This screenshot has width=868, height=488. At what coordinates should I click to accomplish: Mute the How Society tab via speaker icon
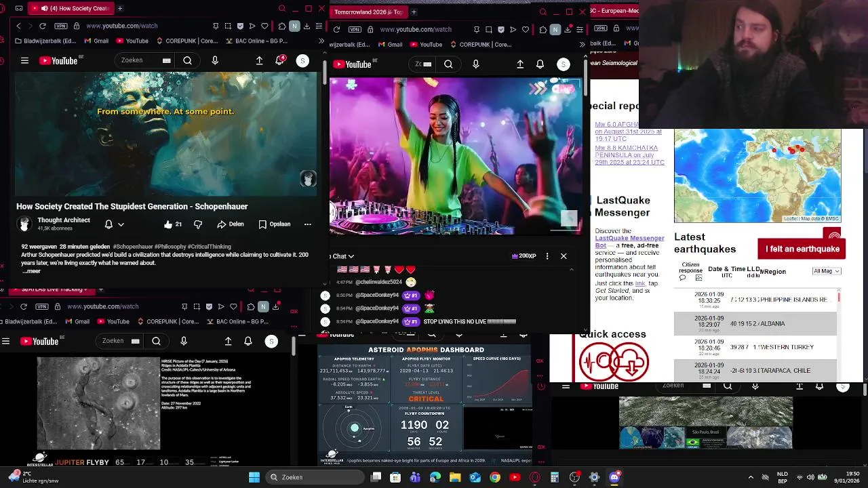pos(45,8)
